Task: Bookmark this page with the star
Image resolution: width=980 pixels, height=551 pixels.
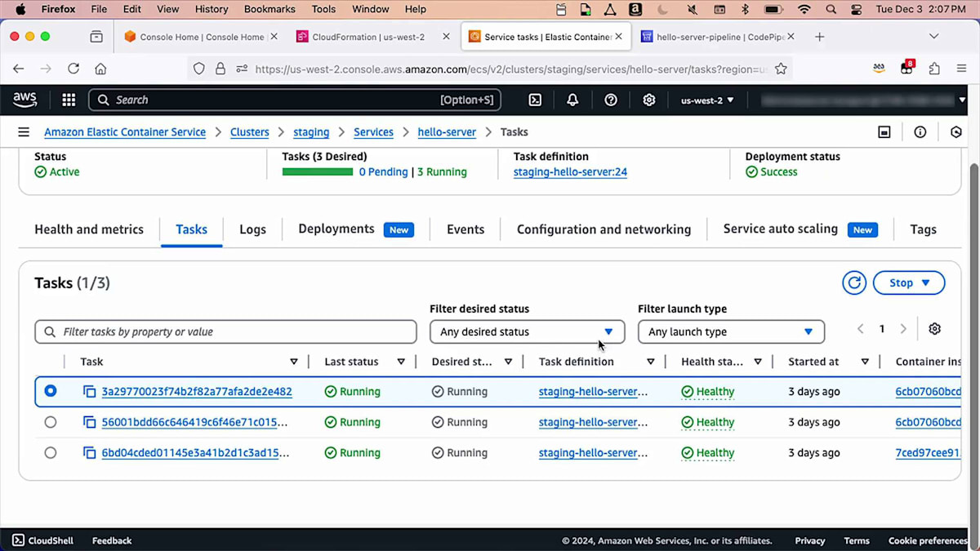Action: (781, 69)
